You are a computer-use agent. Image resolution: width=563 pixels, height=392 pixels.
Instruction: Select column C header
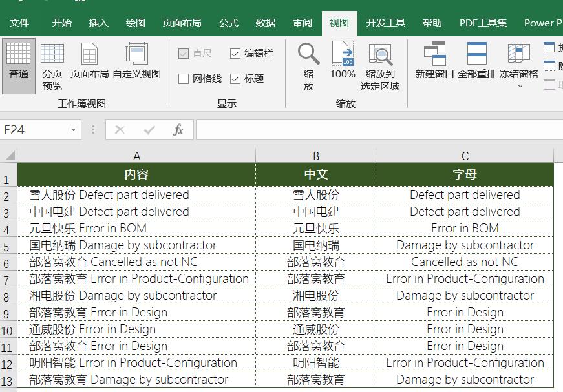pos(465,156)
